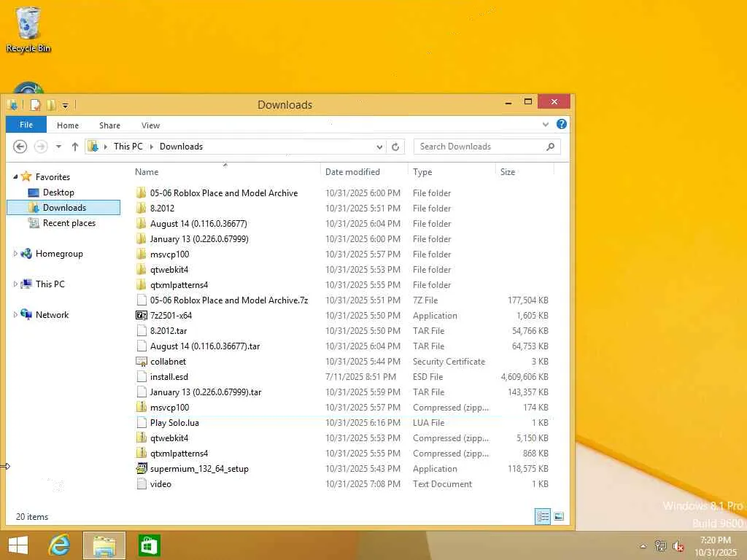
Task: Select the 05-06 Roblox Place and Model Archive folder
Action: (224, 192)
